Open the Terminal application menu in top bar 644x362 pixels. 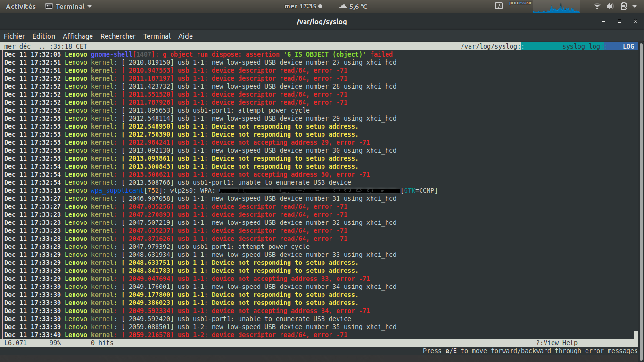(x=69, y=7)
